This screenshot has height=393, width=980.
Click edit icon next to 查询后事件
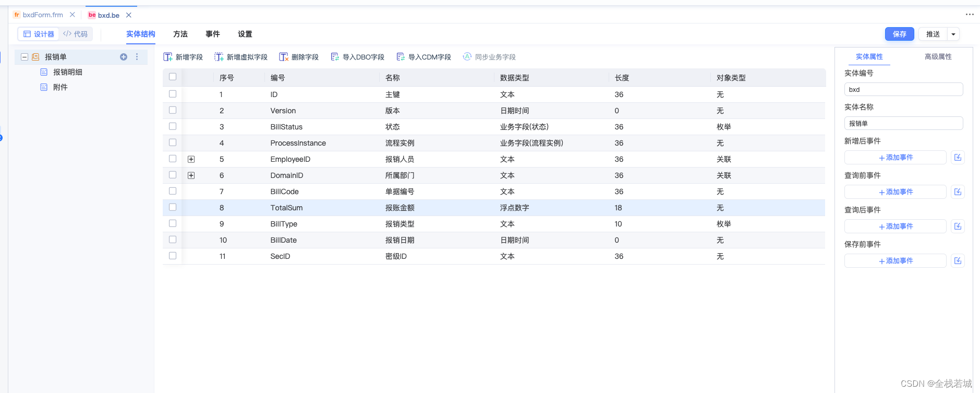tap(958, 226)
